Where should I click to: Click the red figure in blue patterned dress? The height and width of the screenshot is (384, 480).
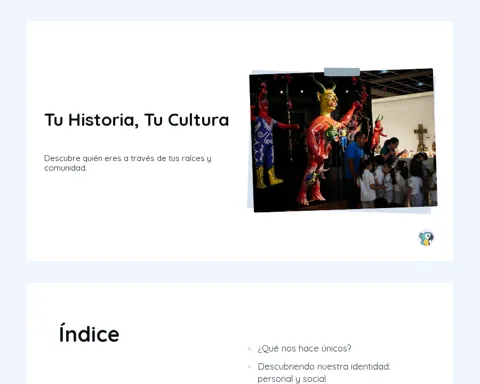pyautogui.click(x=267, y=137)
